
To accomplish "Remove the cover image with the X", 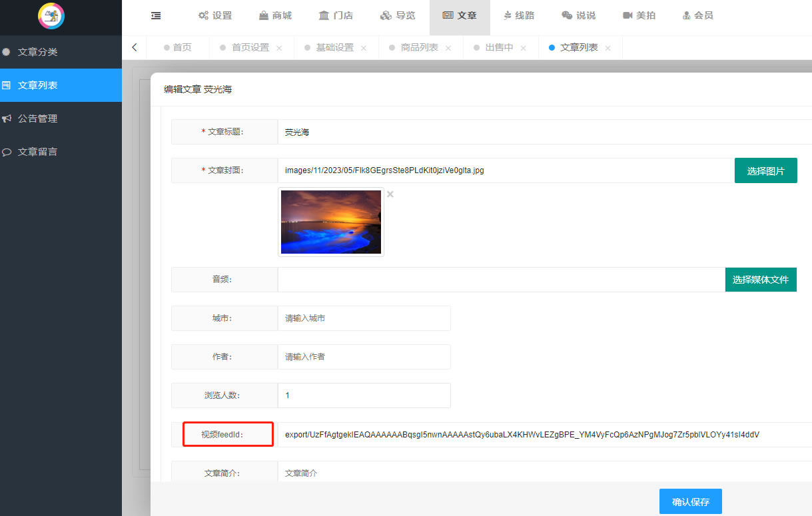I will [390, 194].
